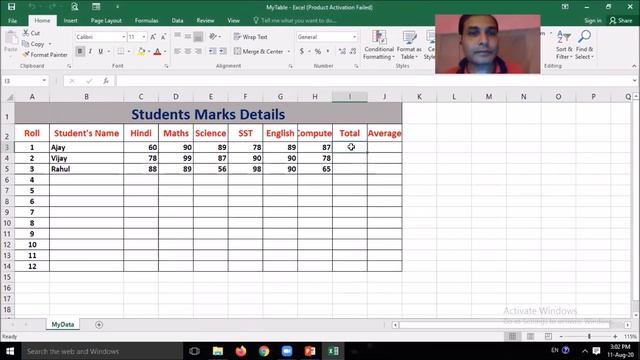Switch to the Review tab
640x360 pixels.
click(205, 20)
